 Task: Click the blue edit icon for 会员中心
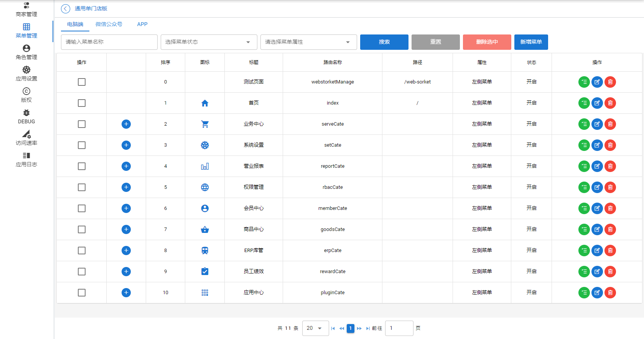point(597,208)
